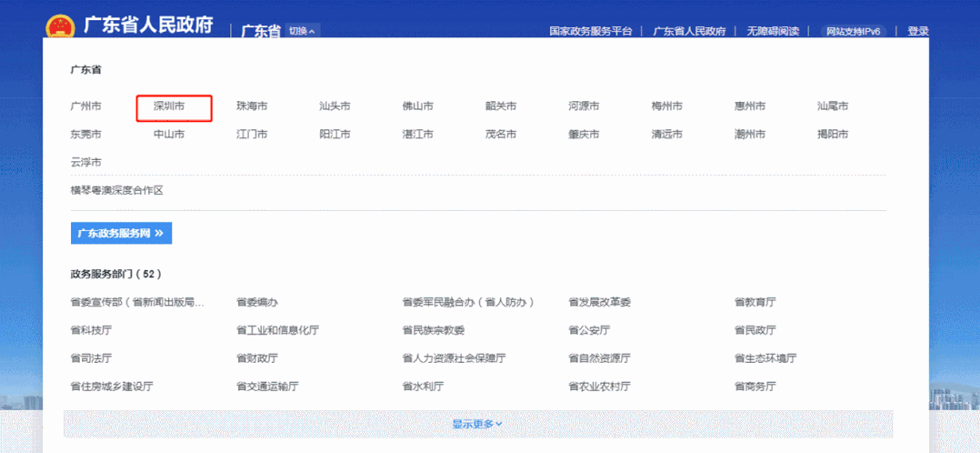Open 省农业农村厅 department link

(599, 386)
